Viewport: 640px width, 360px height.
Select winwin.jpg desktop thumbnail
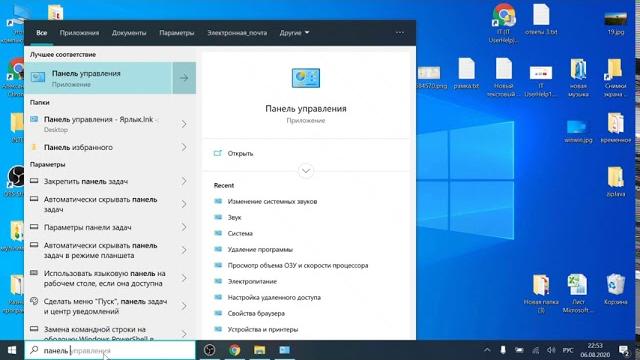pos(578,131)
